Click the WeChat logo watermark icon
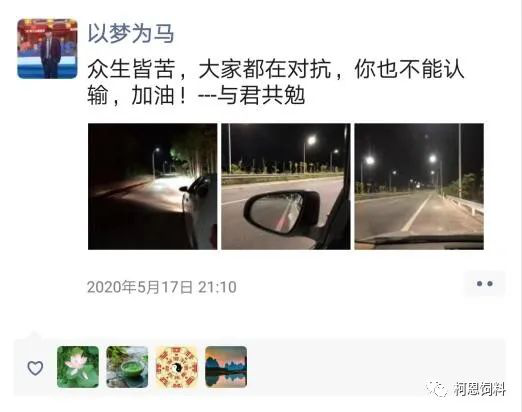The width and height of the screenshot is (522, 412). [x=436, y=389]
